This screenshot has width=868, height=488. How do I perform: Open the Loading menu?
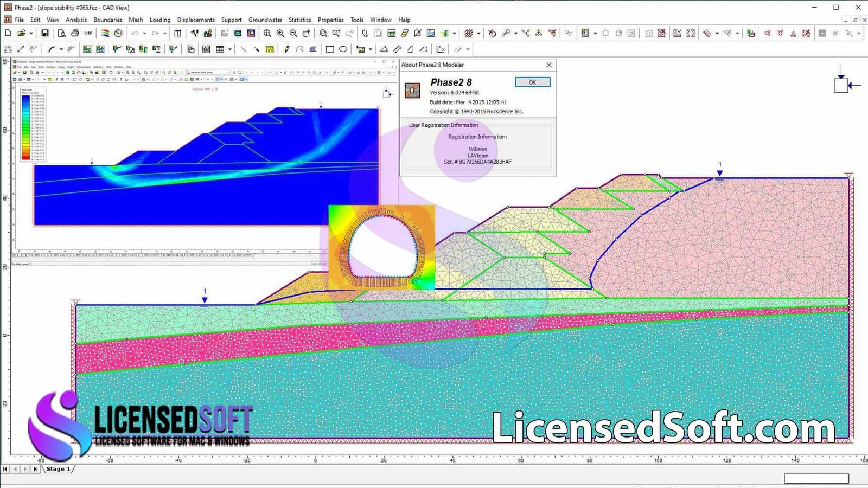pos(160,20)
